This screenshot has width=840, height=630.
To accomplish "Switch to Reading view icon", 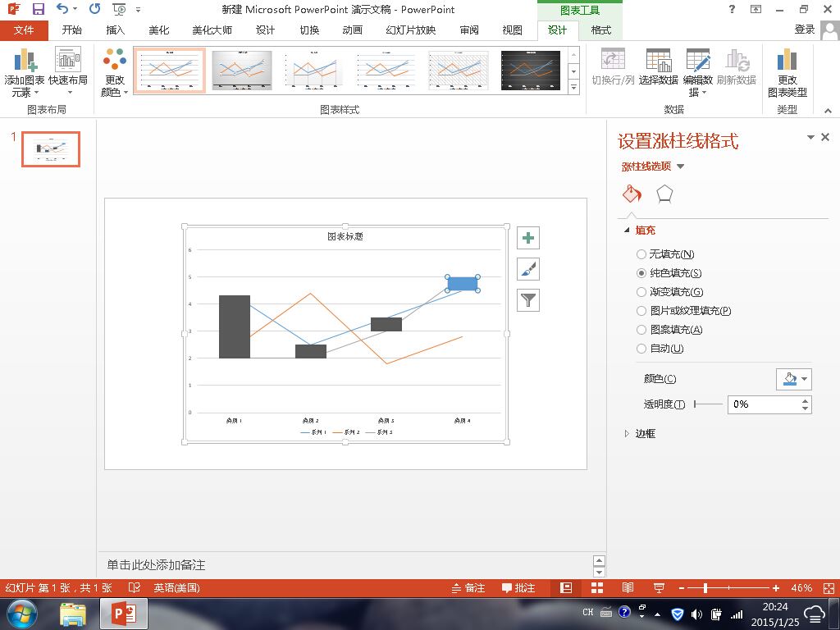I will 628,587.
